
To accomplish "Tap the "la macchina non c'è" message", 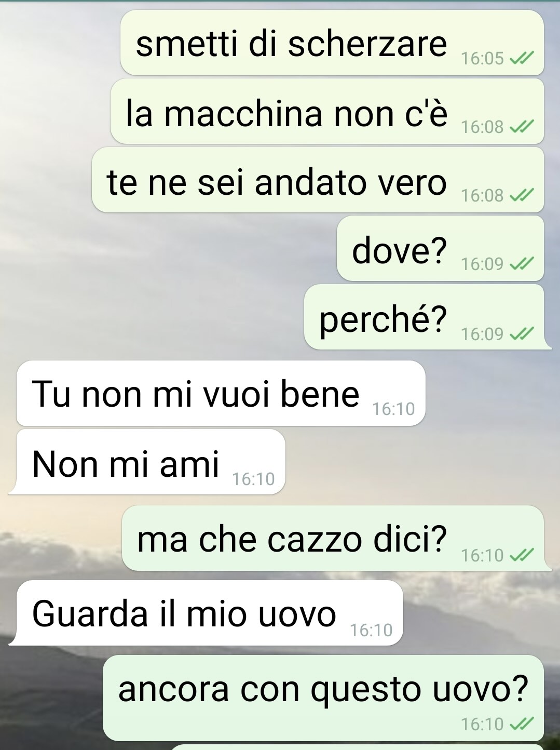I will pos(327,111).
